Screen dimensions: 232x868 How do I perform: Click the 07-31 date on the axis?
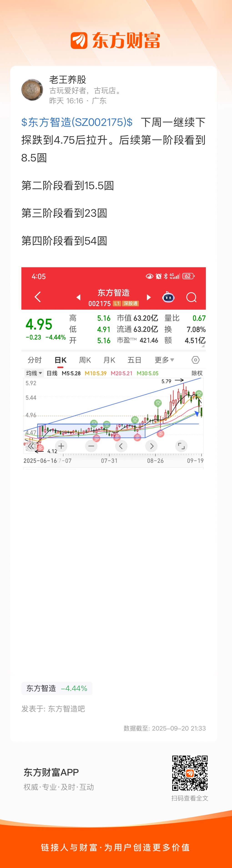[109, 460]
